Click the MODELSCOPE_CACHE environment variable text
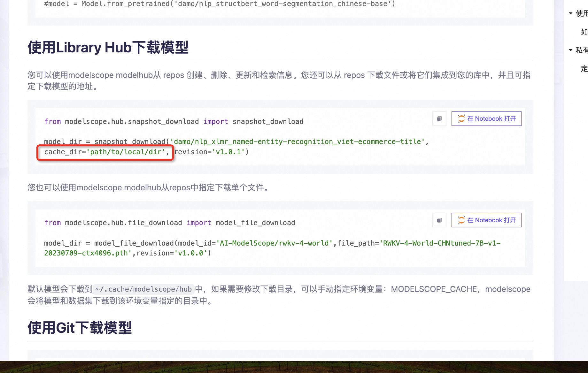The height and width of the screenshot is (373, 588). pos(434,289)
